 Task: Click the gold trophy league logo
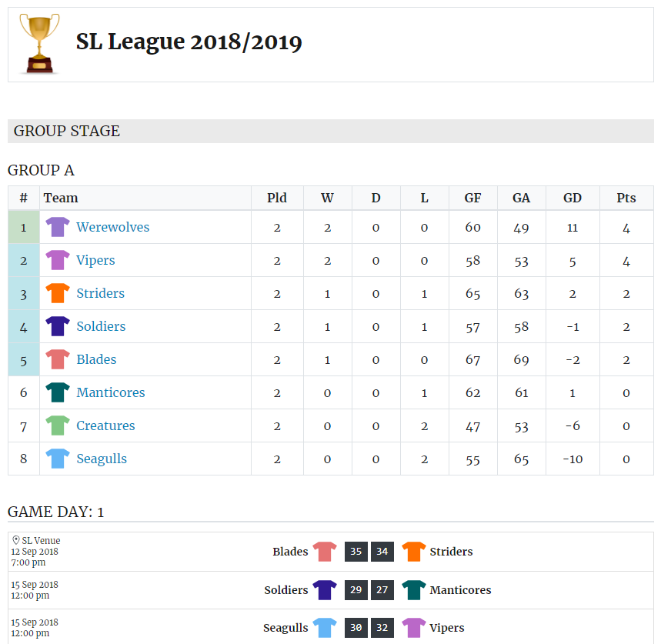tap(39, 44)
